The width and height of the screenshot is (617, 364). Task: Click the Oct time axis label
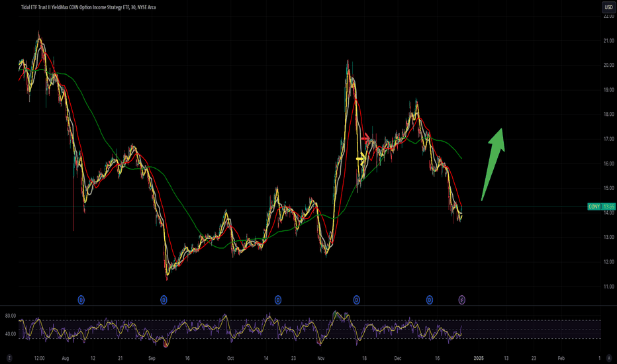tap(230, 358)
